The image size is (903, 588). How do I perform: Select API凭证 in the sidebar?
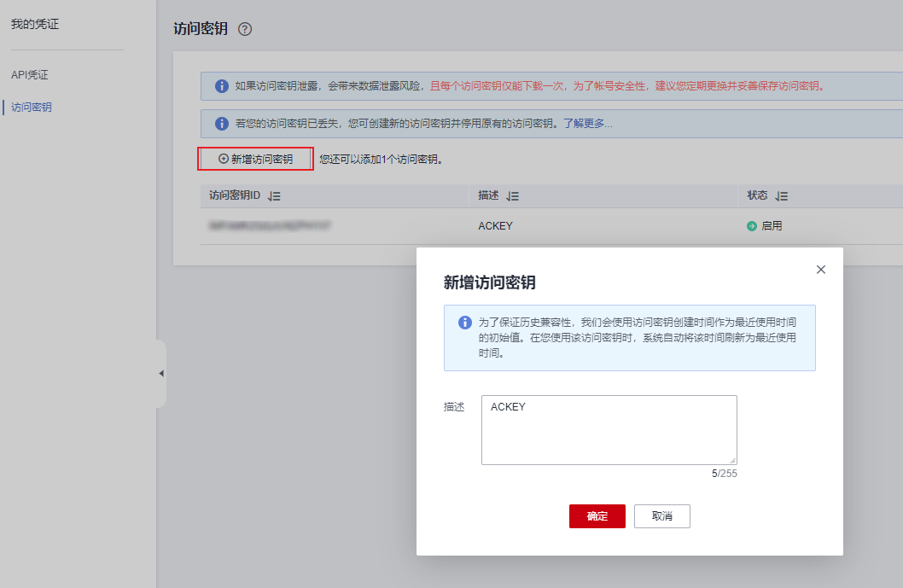pyautogui.click(x=32, y=74)
